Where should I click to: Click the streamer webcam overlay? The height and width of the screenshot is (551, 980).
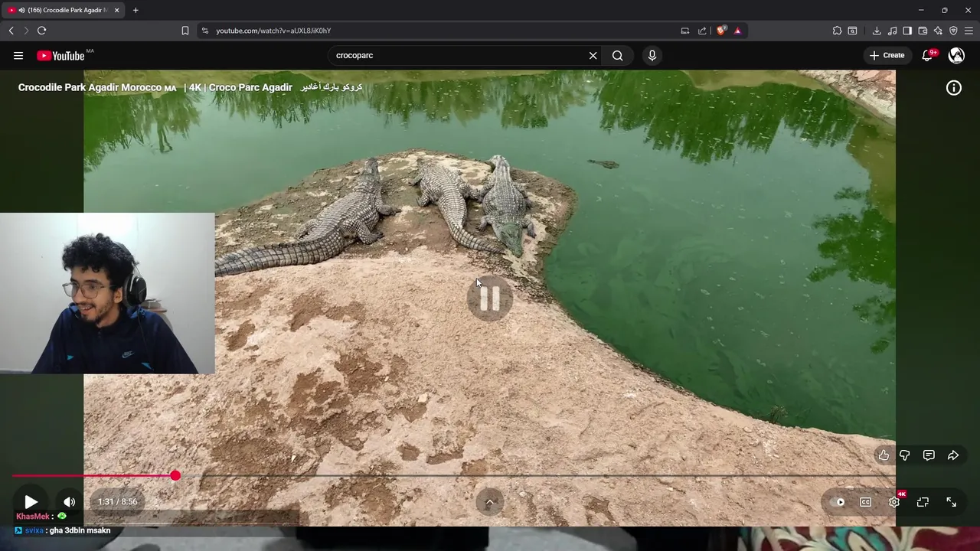click(107, 294)
